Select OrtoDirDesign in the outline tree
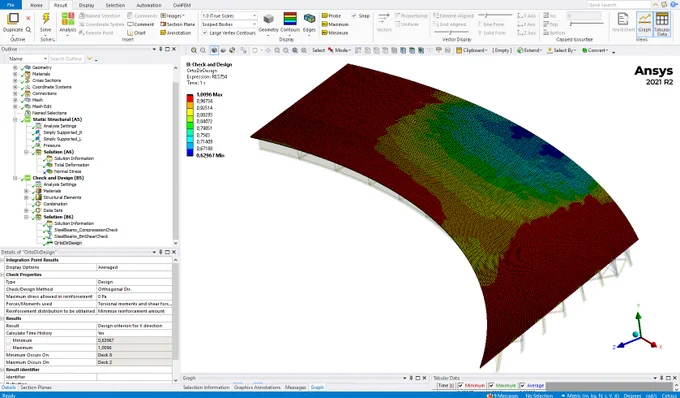 (68, 243)
